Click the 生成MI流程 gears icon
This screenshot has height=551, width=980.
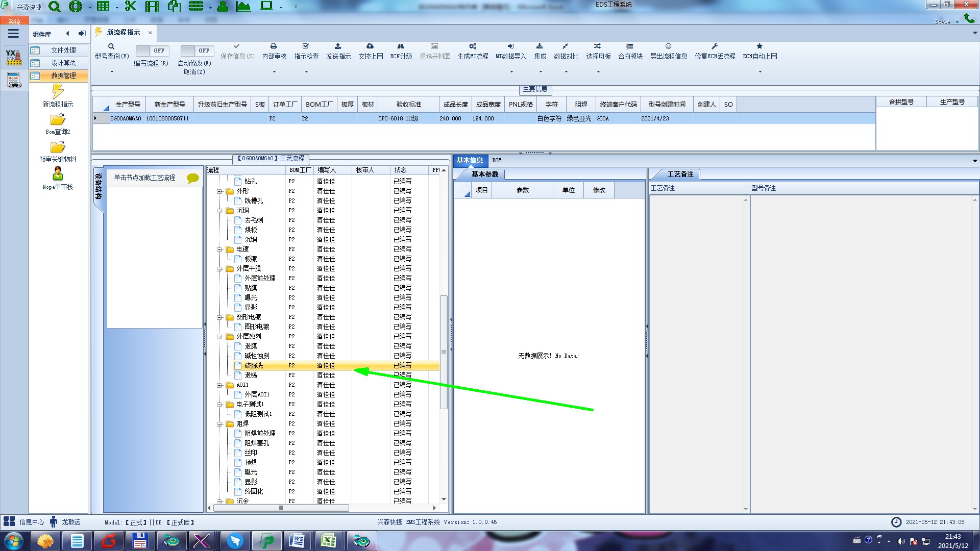473,46
